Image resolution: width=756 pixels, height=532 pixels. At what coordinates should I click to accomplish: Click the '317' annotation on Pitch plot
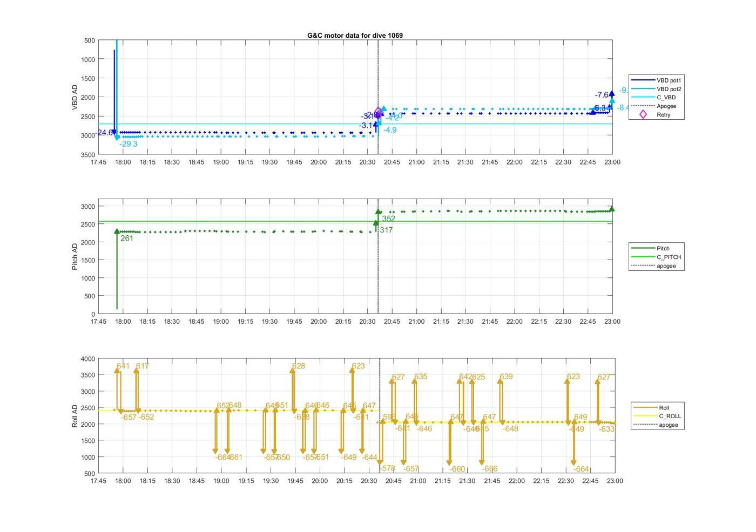(386, 230)
